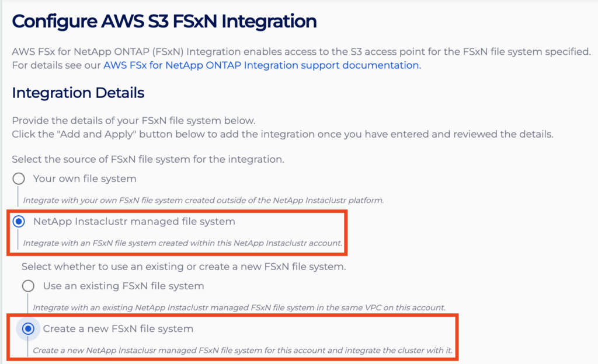This screenshot has width=598, height=364.
Task: Click the sentence mentioning the "Add and Apply" button
Action: [282, 135]
